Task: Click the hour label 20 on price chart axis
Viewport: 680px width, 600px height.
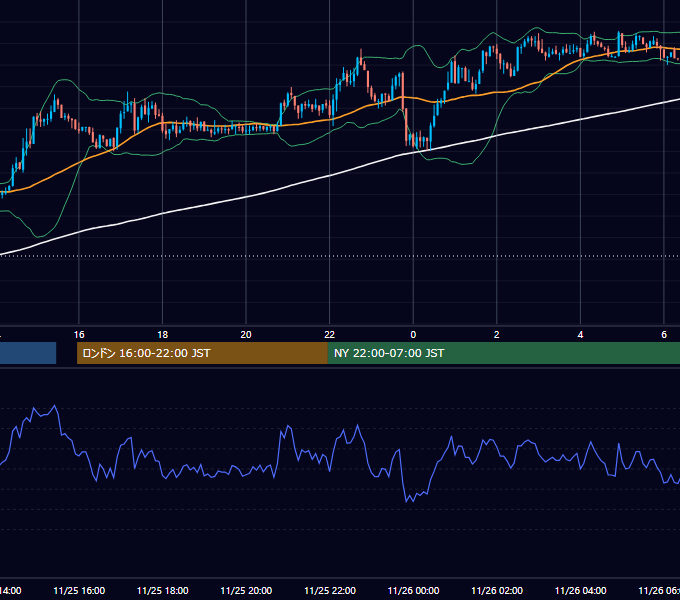Action: coord(246,335)
